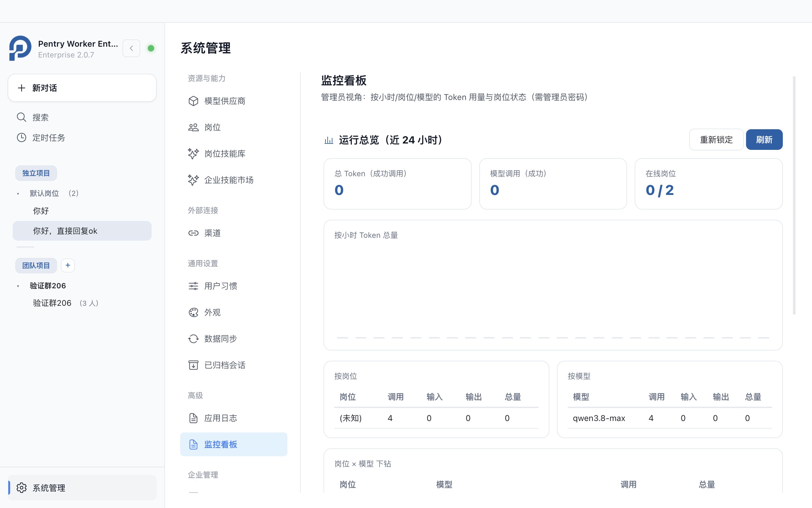Click the sync icon for 数据同步
Screen dimensions: 812x508
coord(193,339)
